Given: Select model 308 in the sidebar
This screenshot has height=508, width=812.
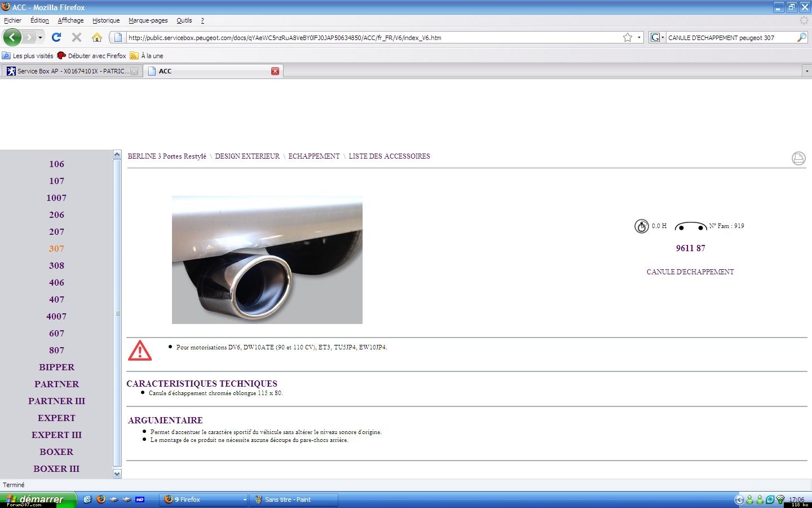Looking at the screenshot, I should [x=56, y=266].
